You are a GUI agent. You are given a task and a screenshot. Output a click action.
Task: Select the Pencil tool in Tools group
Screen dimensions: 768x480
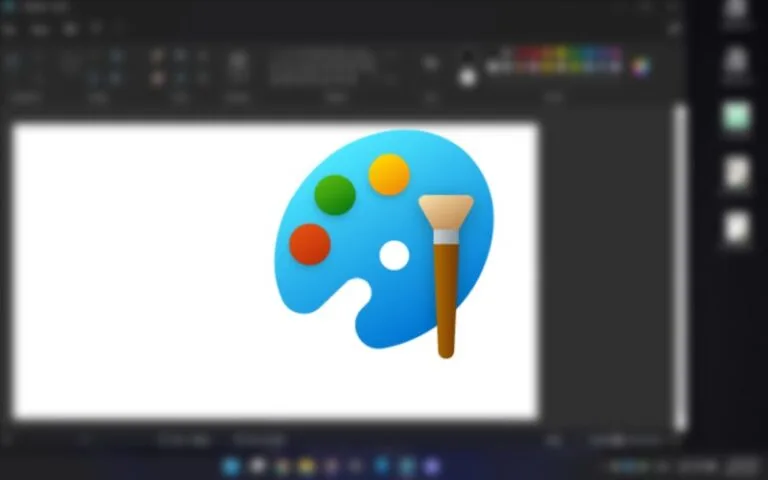point(157,55)
